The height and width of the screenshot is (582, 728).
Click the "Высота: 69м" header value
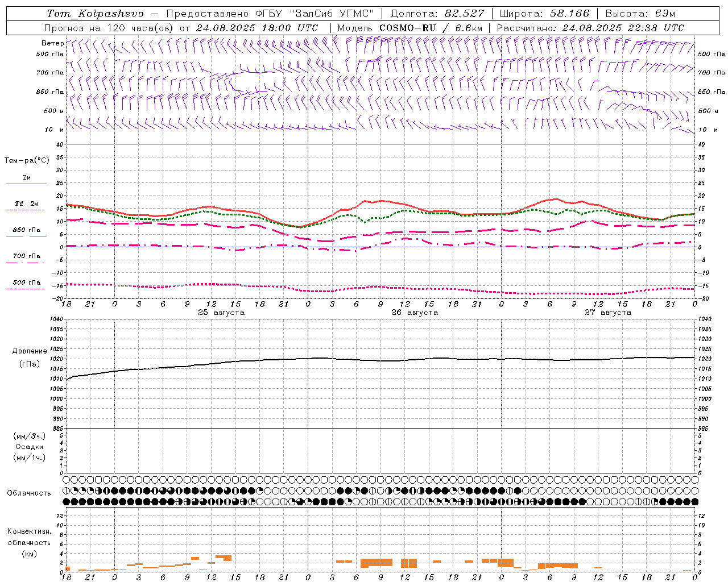(x=640, y=14)
